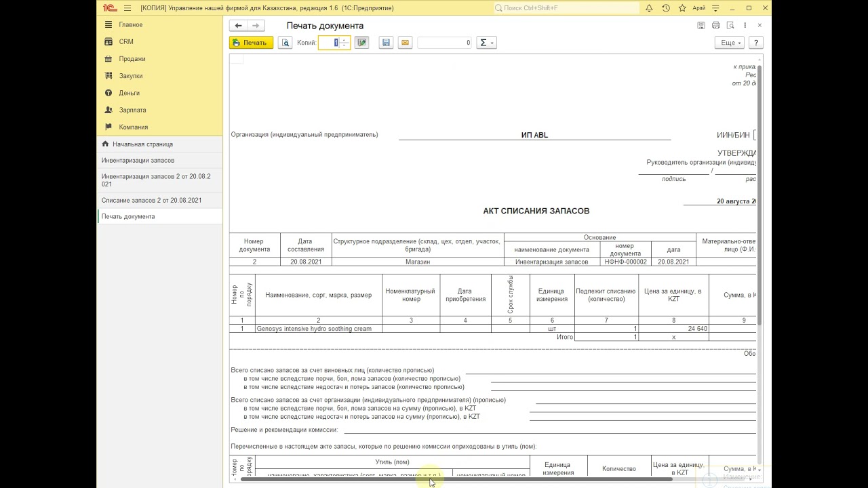This screenshot has height=488, width=868.
Task: Open the notifications bell icon
Action: [x=649, y=8]
